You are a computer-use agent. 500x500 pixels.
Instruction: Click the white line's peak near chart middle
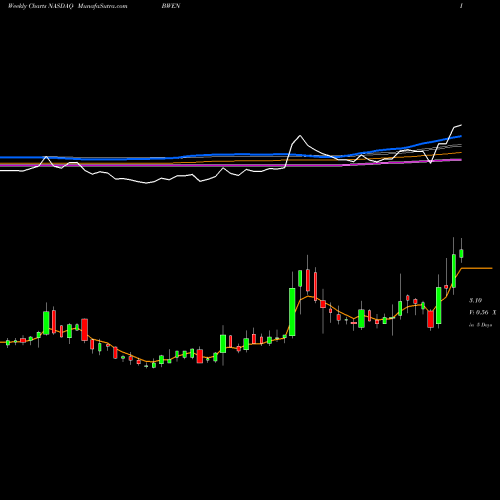pyautogui.click(x=300, y=136)
